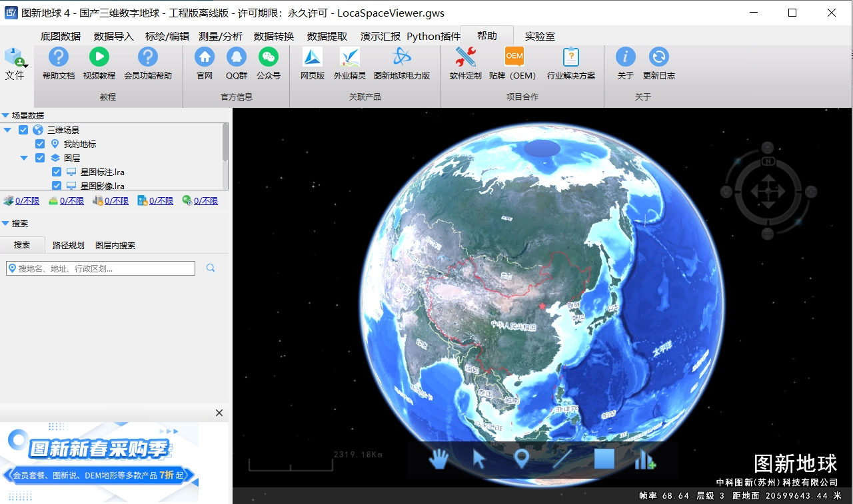This screenshot has width=853, height=504.
Task: Disable the 星图标注.lra layer checkbox
Action: pos(57,172)
